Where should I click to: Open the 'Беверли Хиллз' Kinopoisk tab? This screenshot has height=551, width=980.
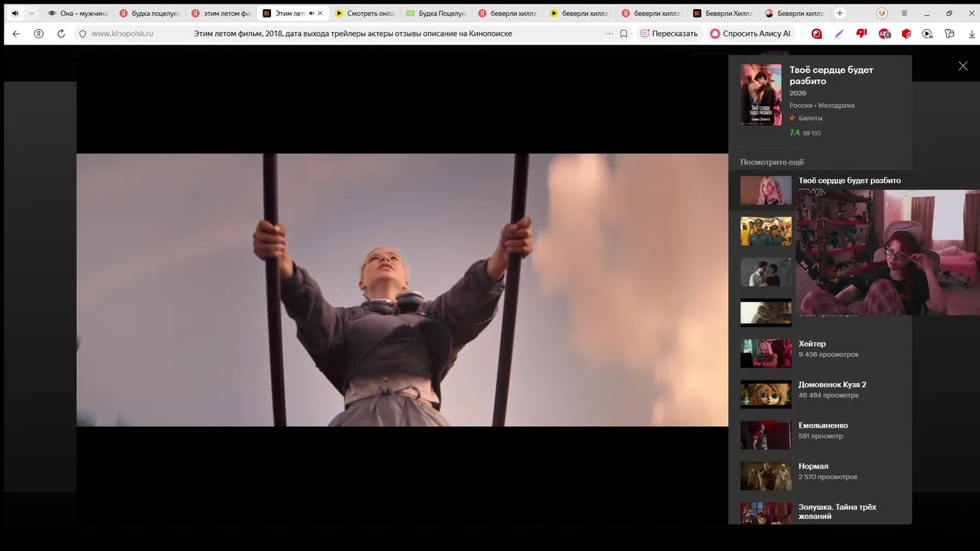pos(723,13)
